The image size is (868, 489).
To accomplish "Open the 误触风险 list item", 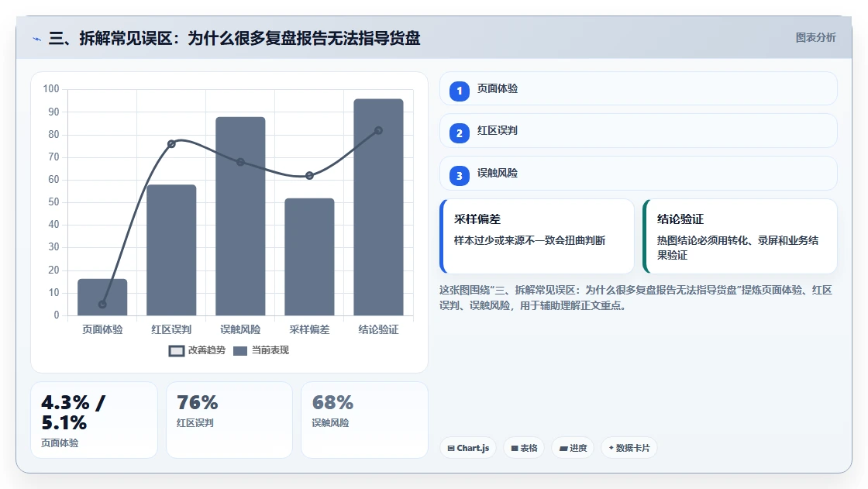I will pos(639,174).
